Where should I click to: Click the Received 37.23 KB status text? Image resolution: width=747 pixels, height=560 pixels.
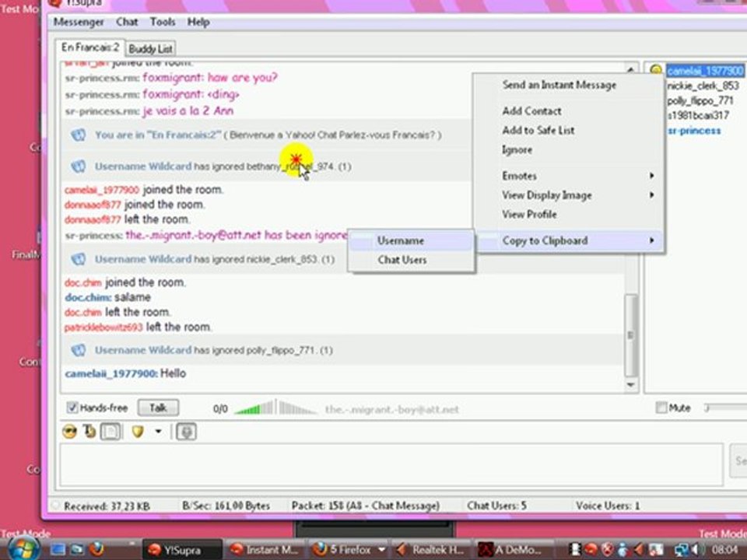pyautogui.click(x=107, y=506)
